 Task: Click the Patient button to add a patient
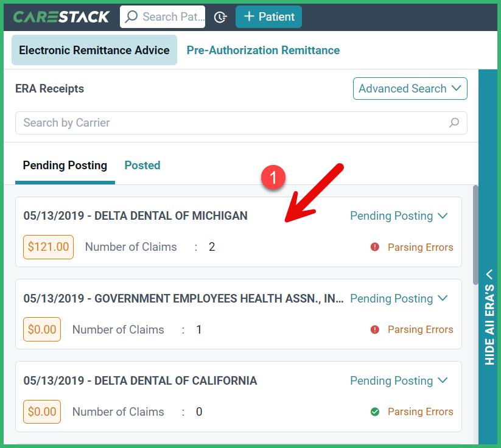268,16
